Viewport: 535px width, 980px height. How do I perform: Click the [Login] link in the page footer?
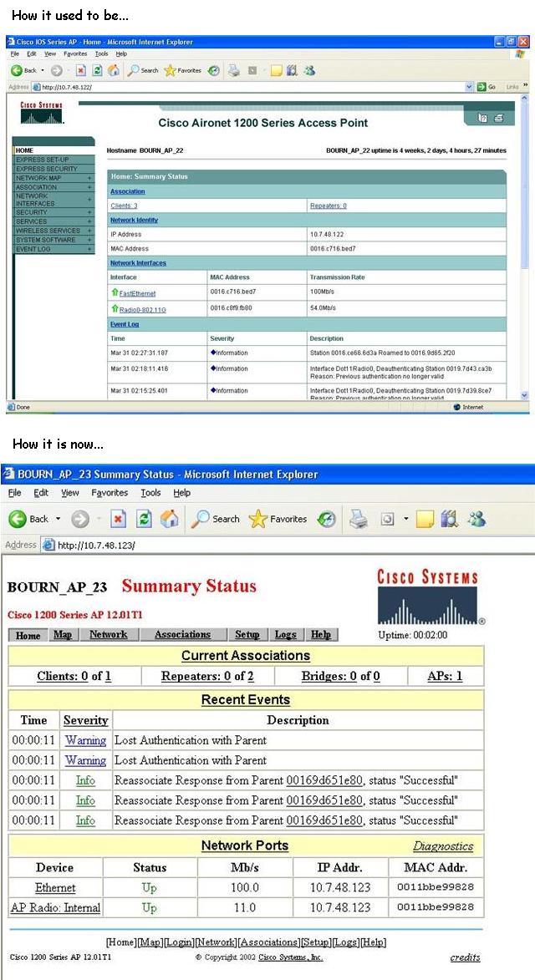(179, 942)
